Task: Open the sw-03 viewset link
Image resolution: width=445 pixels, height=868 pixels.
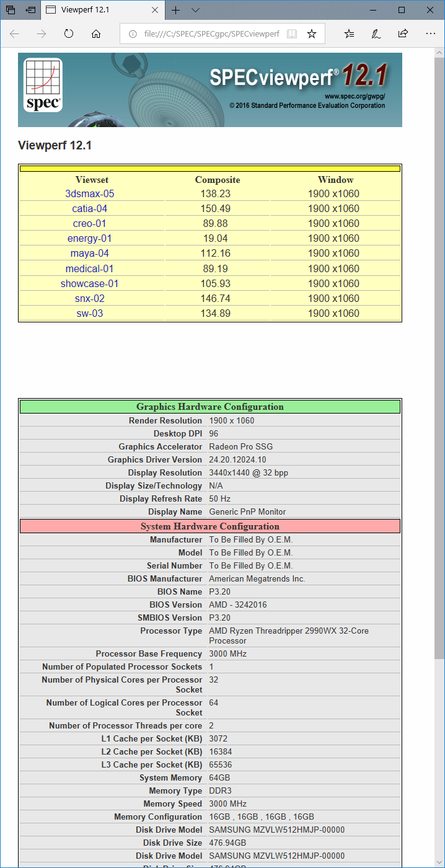Action: click(x=90, y=314)
